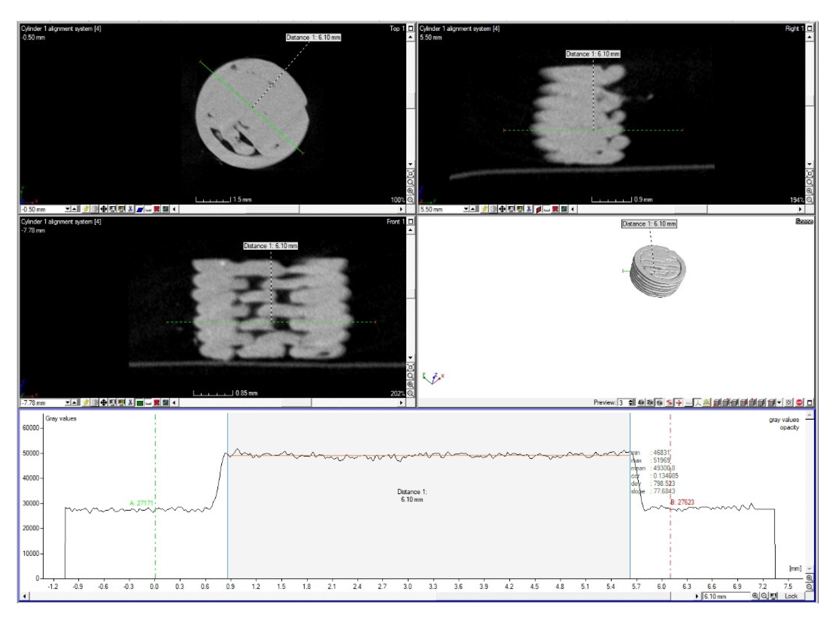
Task: Expand the view orientation dropdown arrow in 3D toolbar
Action: click(x=779, y=403)
